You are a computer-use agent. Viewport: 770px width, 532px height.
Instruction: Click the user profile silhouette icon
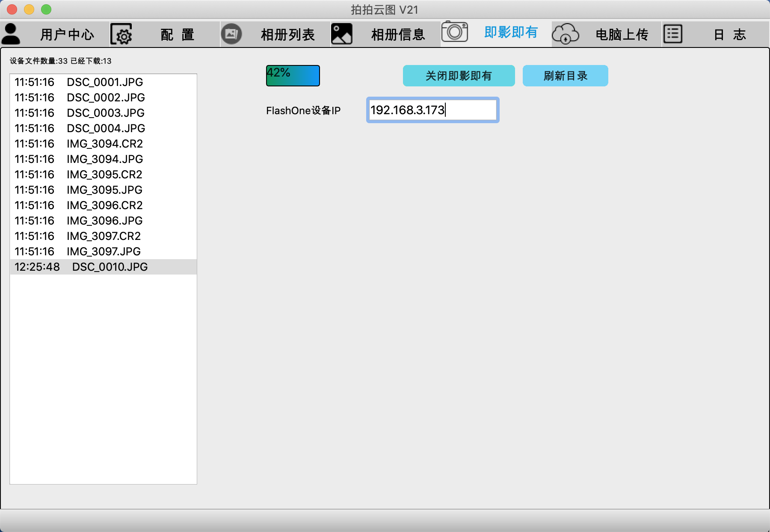click(x=11, y=34)
